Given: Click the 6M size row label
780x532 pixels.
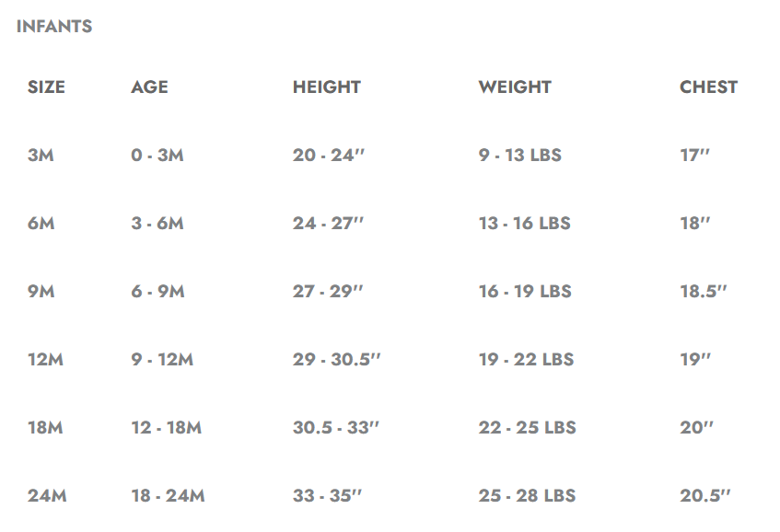Looking at the screenshot, I should [41, 224].
